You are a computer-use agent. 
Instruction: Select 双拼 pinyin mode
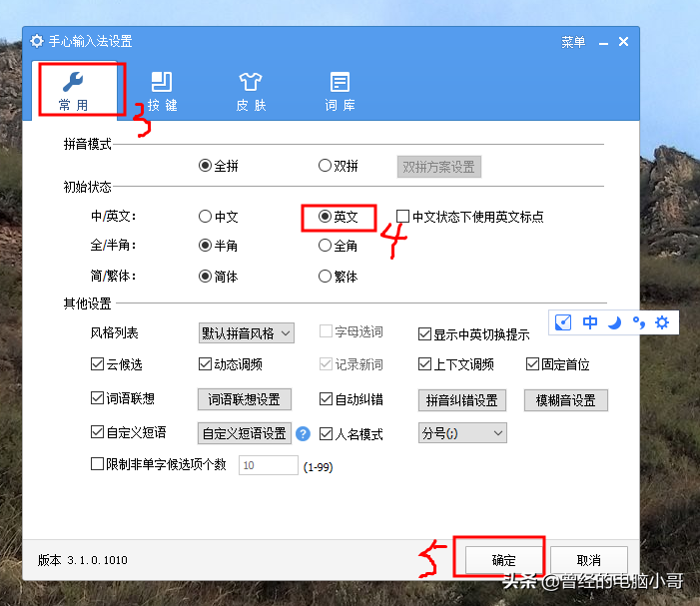338,166
